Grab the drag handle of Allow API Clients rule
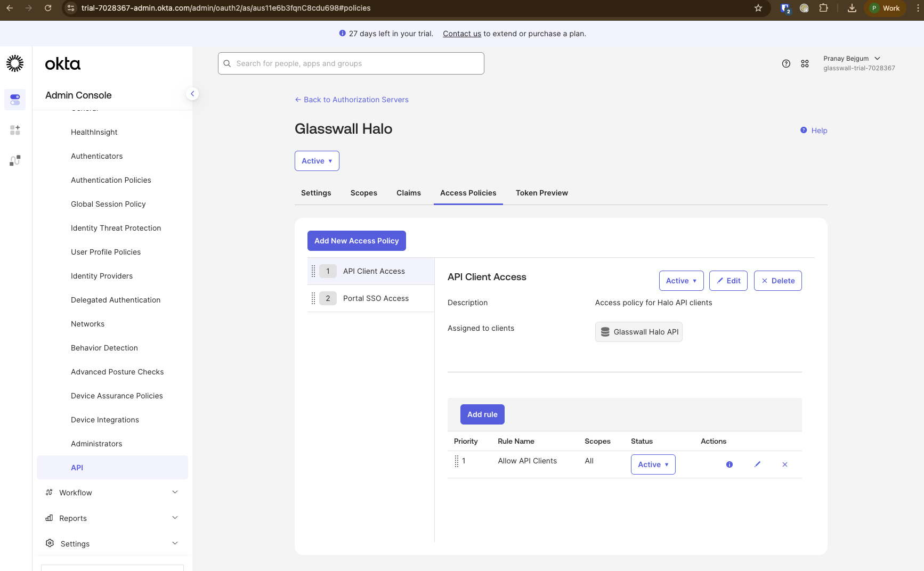 point(457,461)
